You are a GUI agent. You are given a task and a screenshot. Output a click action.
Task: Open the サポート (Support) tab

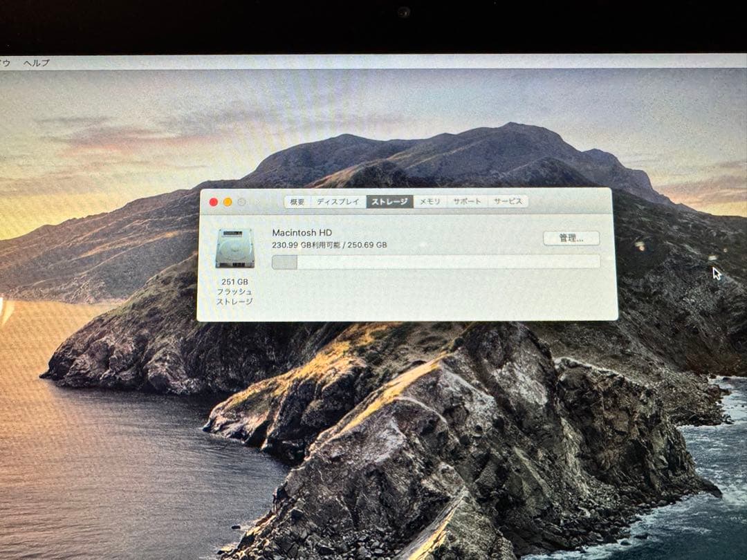pos(468,202)
